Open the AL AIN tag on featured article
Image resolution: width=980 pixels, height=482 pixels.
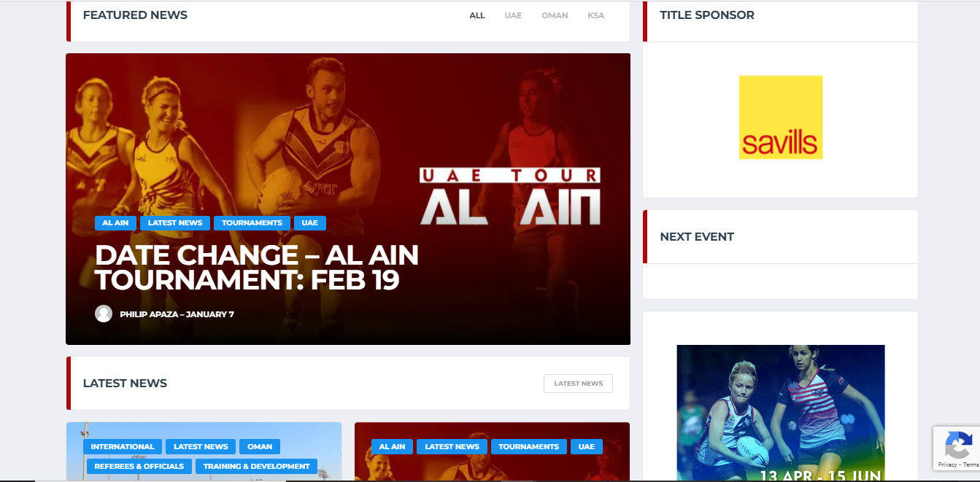pos(115,223)
